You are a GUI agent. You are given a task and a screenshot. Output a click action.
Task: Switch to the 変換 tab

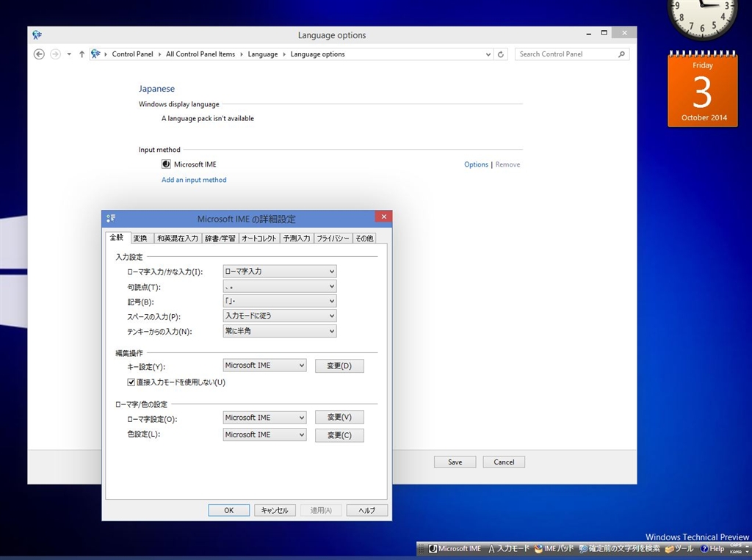click(140, 238)
